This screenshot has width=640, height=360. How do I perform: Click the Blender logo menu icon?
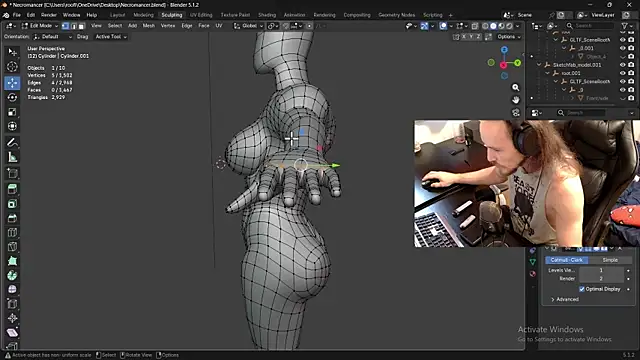point(6,15)
